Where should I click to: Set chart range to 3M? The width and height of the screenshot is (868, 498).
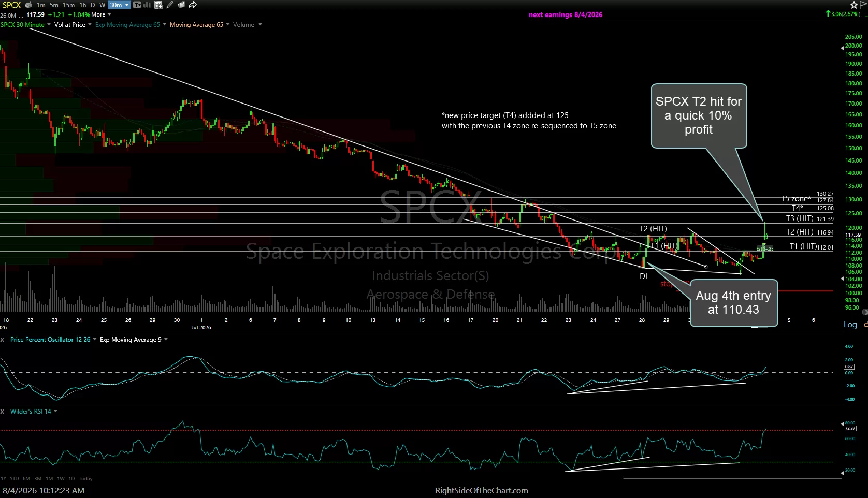pyautogui.click(x=38, y=479)
